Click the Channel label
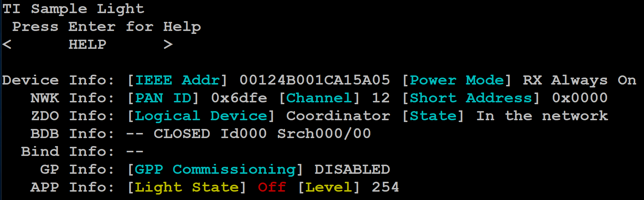Image resolution: width=644 pixels, height=200 pixels. (319, 98)
